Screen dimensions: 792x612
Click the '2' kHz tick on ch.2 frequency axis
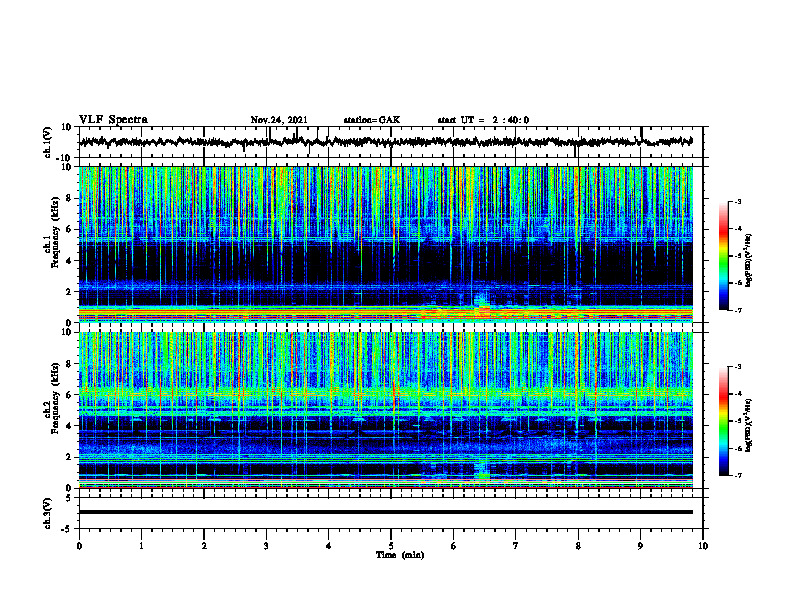pos(69,457)
